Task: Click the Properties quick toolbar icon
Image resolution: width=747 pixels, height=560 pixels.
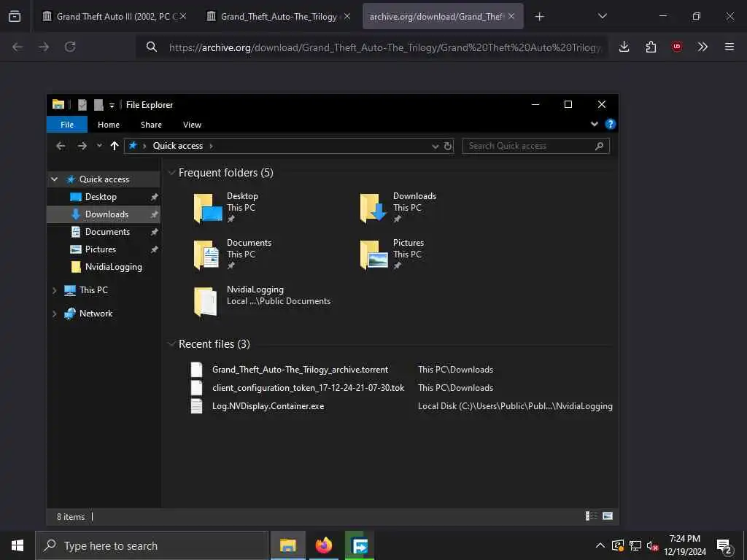Action: 82,105
